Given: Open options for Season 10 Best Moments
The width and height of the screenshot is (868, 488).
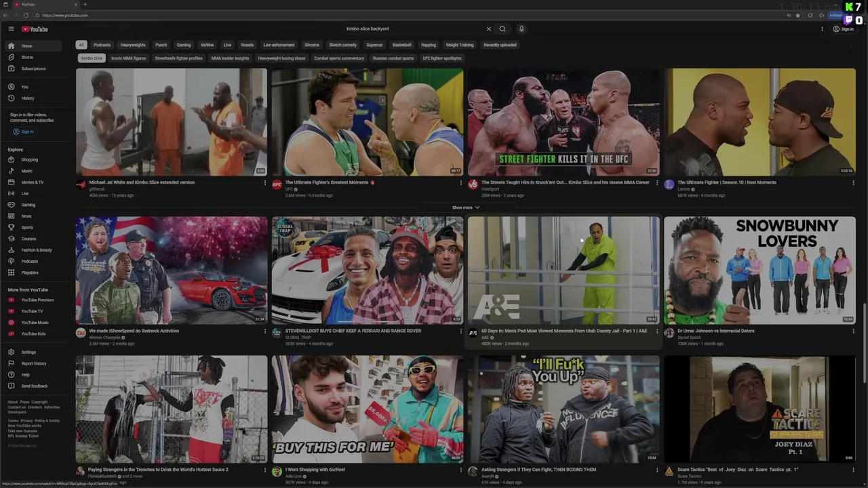Looking at the screenshot, I should [853, 182].
